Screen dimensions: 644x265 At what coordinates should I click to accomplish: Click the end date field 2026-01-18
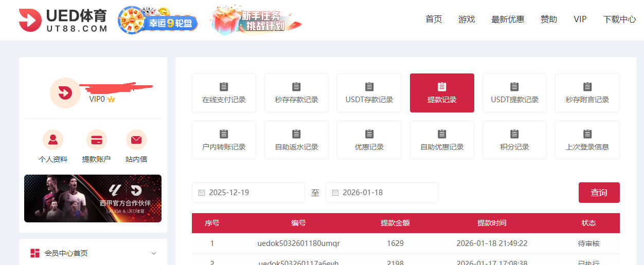pos(382,193)
